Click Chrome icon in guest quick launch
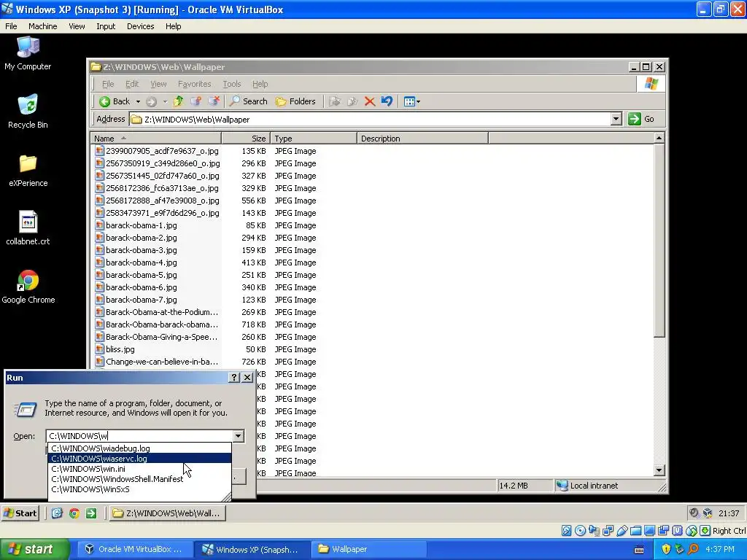The width and height of the screenshot is (747, 560). click(x=74, y=513)
